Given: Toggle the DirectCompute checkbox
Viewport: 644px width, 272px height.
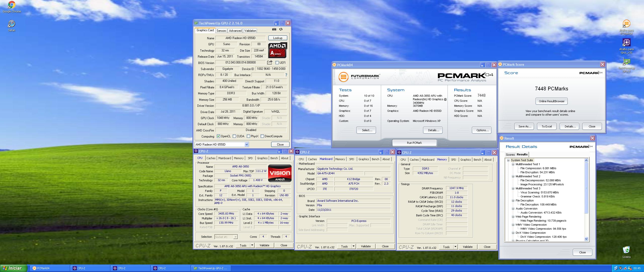Looking at the screenshot, I should (262, 136).
